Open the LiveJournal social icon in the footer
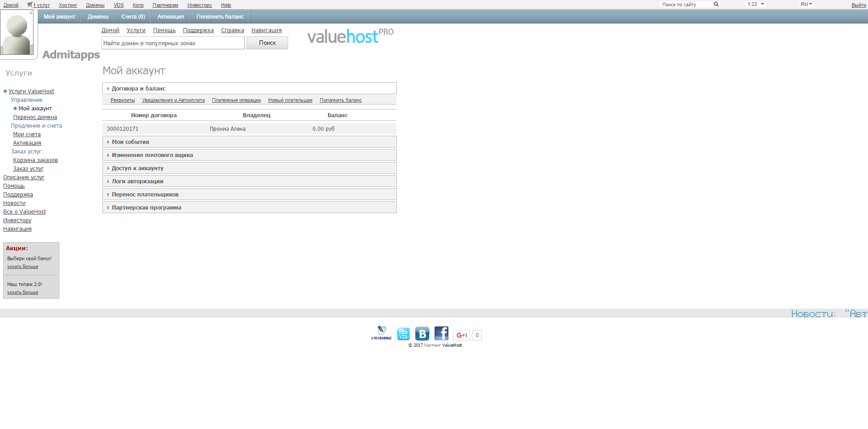Viewport: 868px width, 429px height. coord(382,333)
